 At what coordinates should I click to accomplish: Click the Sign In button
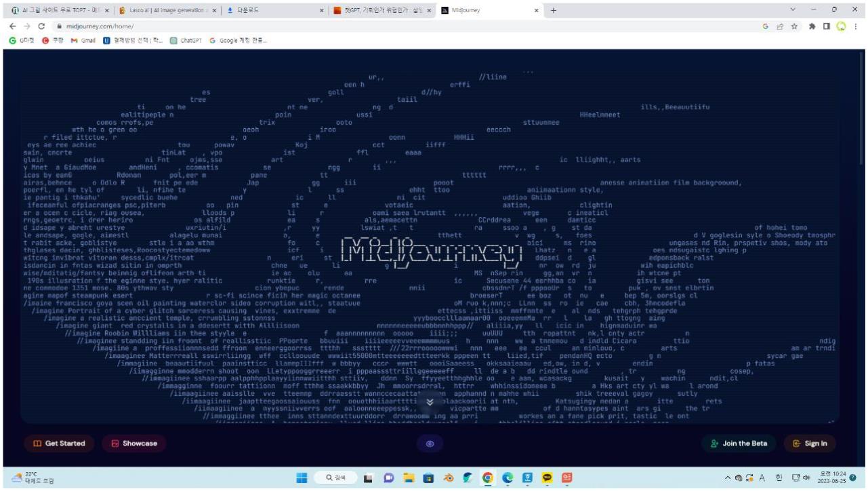click(810, 444)
